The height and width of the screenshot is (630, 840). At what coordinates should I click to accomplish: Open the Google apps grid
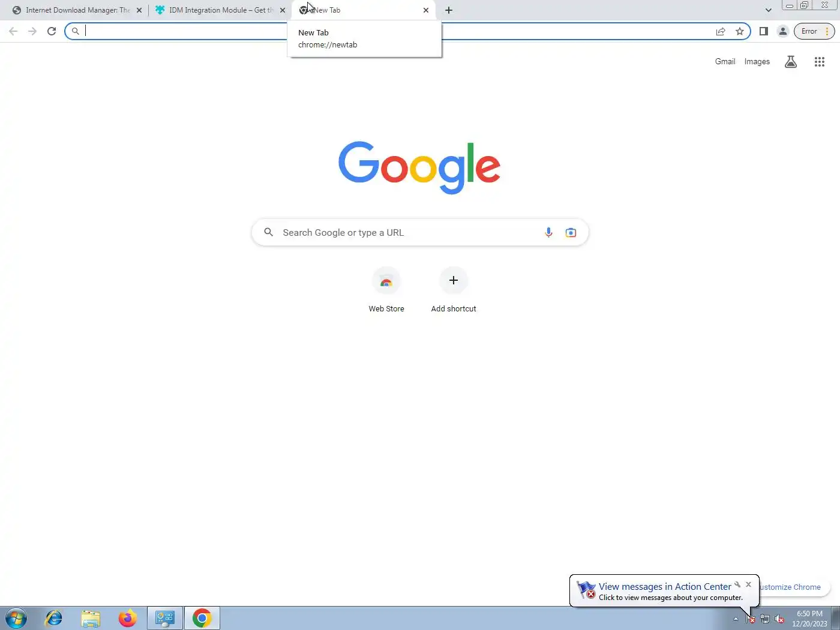820,62
